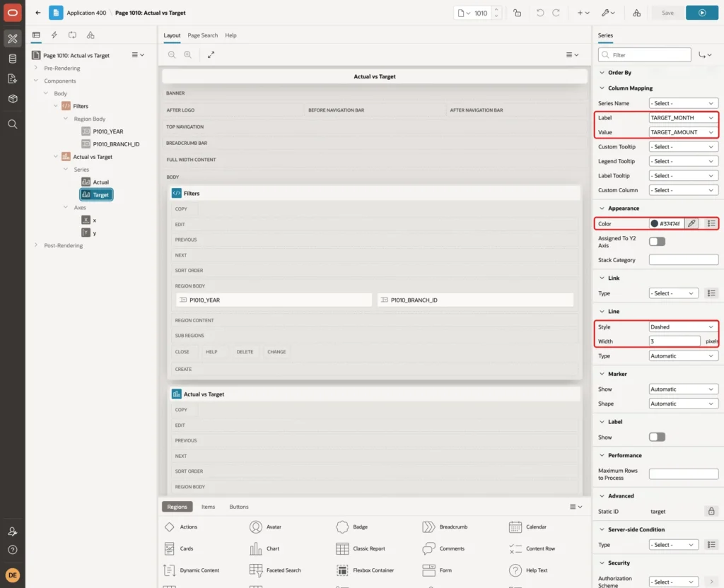Viewport: 724px width, 588px height.
Task: Open the App Builder sidebar icon
Action: click(13, 39)
